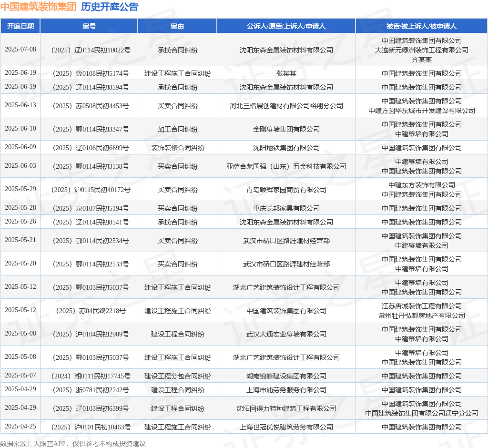This screenshot has height=448, width=488.
Task: Click plaintiff 沈阳固得力特种建筑工程有限公司
Action: click(286, 408)
